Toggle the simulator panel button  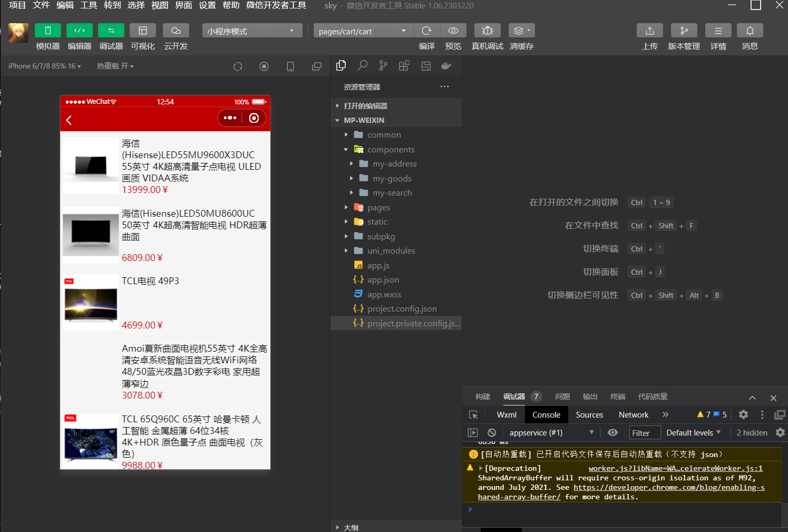[48, 31]
